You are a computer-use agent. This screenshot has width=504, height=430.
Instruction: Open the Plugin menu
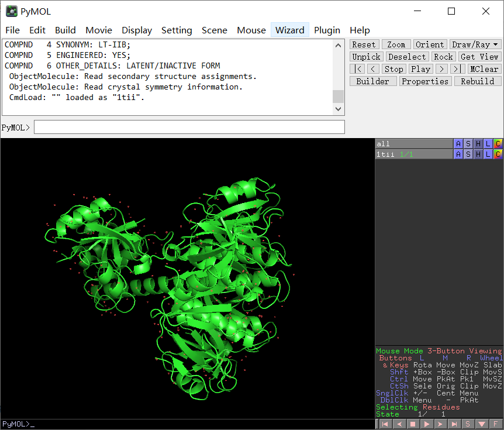(327, 30)
